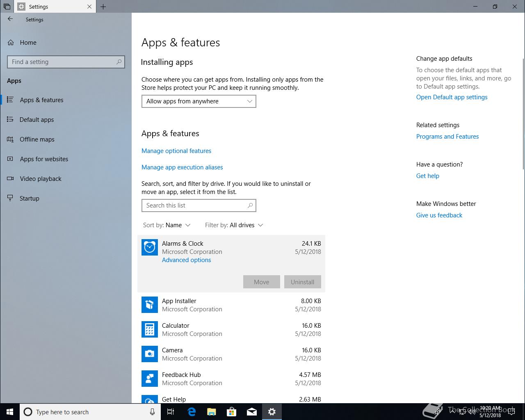Open the Mail app from taskbar

pos(252,412)
